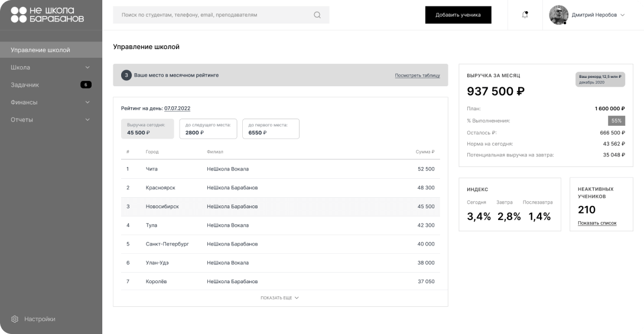Open notifications bell
This screenshot has width=644, height=334.
tap(525, 15)
